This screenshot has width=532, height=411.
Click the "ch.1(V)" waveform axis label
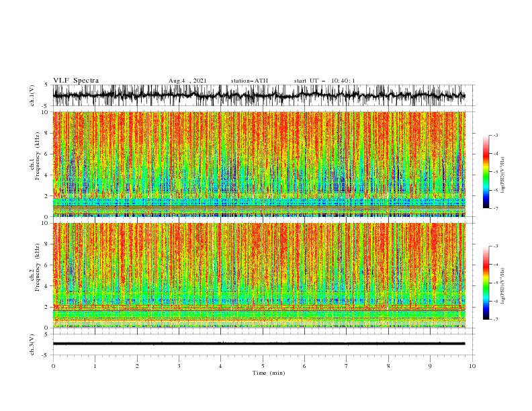[x=32, y=95]
